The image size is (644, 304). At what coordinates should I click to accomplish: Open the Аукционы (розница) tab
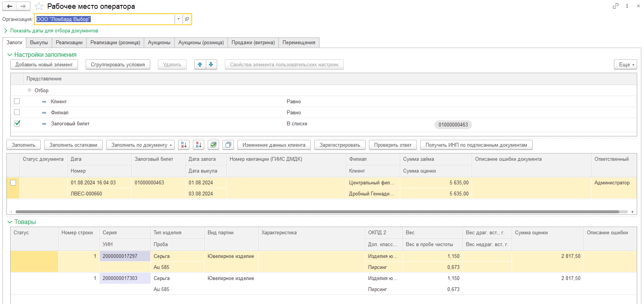click(201, 42)
